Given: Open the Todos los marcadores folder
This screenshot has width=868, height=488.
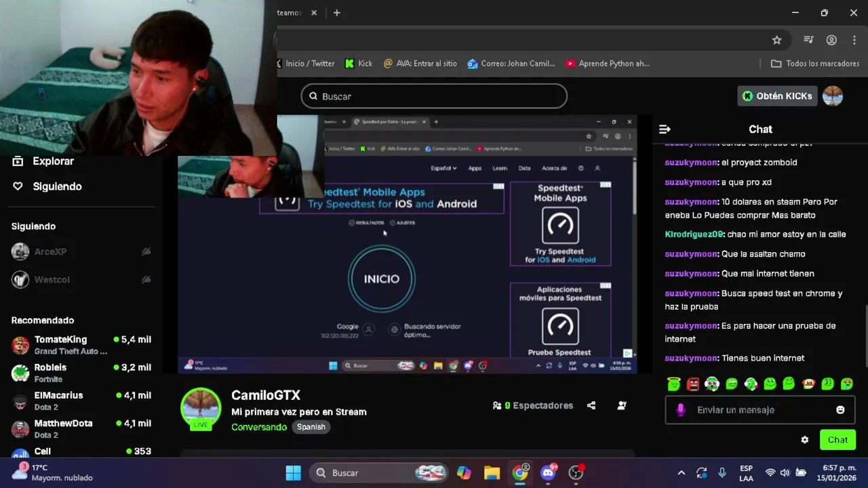Looking at the screenshot, I should 815,63.
